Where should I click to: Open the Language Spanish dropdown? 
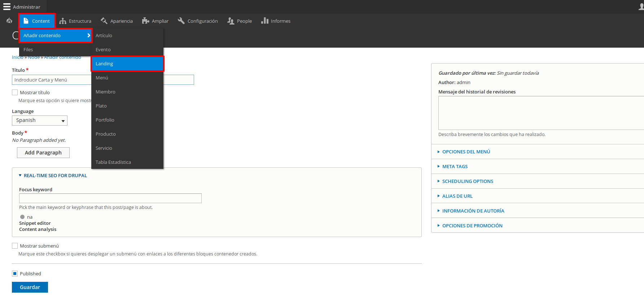click(40, 121)
